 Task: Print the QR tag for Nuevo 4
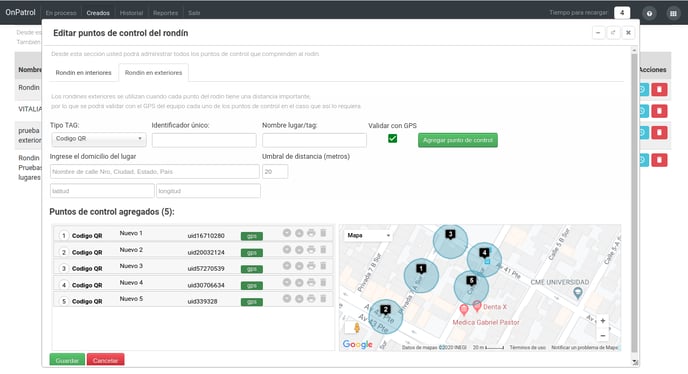coord(311,282)
